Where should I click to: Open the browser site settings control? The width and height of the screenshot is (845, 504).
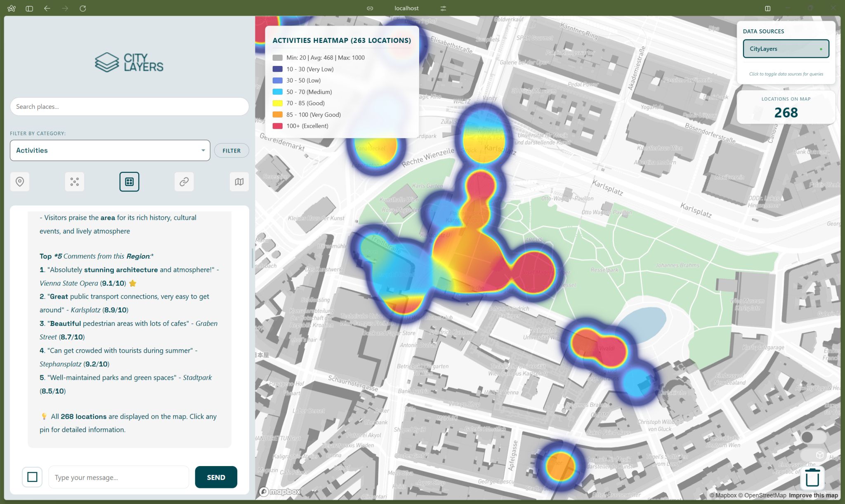(443, 8)
